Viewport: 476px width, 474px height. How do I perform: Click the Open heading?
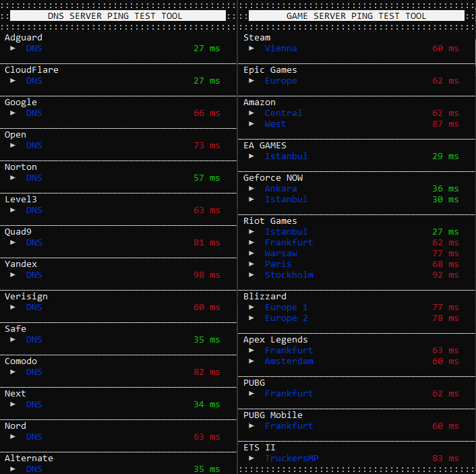coord(16,135)
